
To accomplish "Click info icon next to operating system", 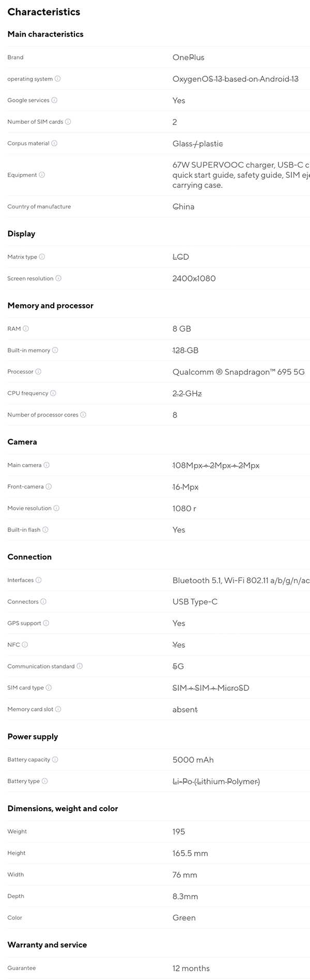I will click(x=57, y=79).
